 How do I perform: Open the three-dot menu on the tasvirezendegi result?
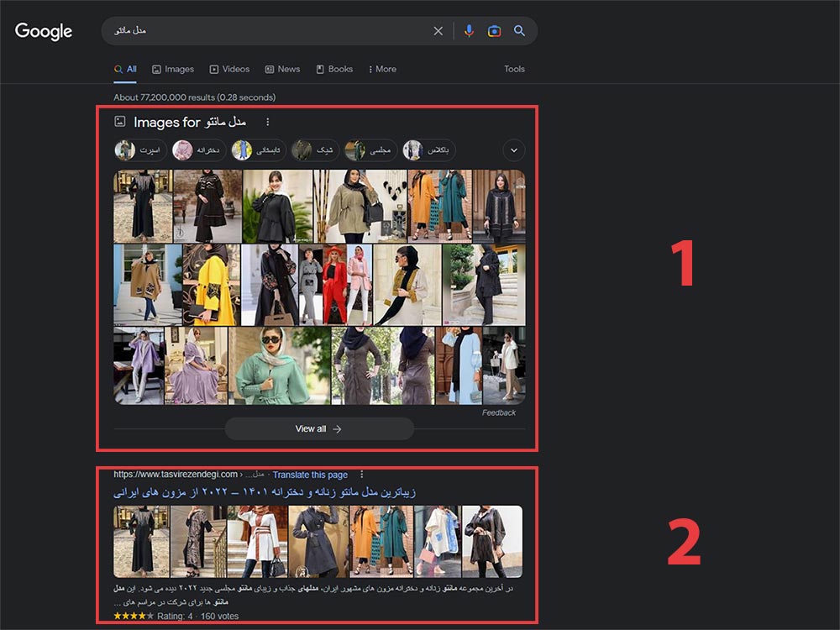361,474
